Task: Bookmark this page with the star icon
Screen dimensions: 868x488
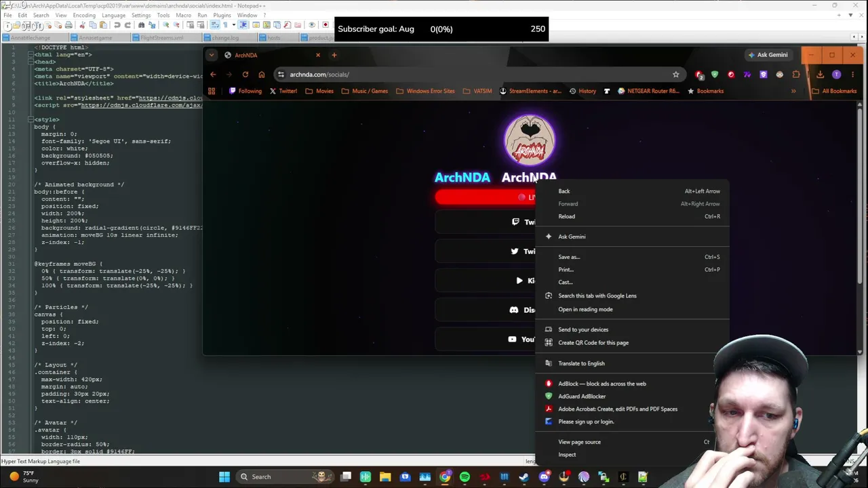Action: [675, 75]
